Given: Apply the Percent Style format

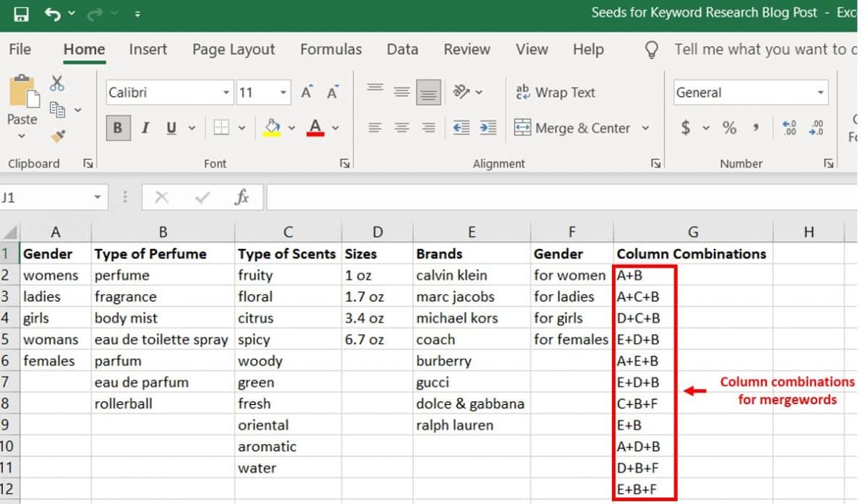Looking at the screenshot, I should point(729,128).
